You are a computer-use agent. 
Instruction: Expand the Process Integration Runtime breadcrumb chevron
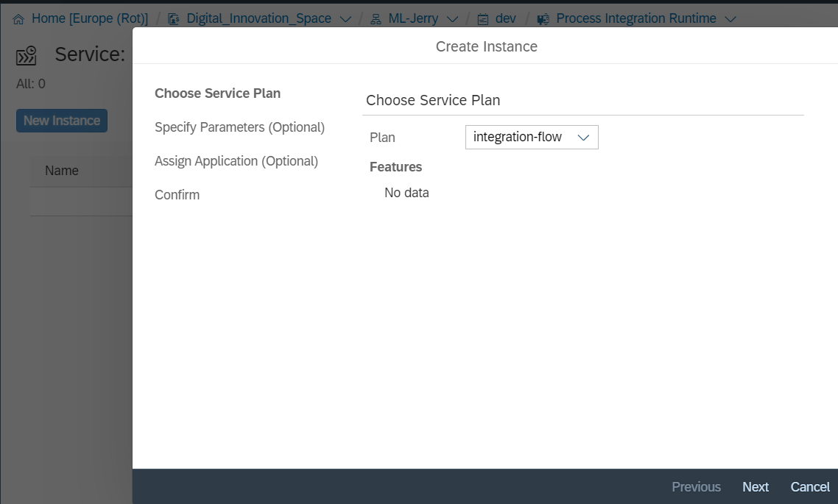[x=730, y=19]
